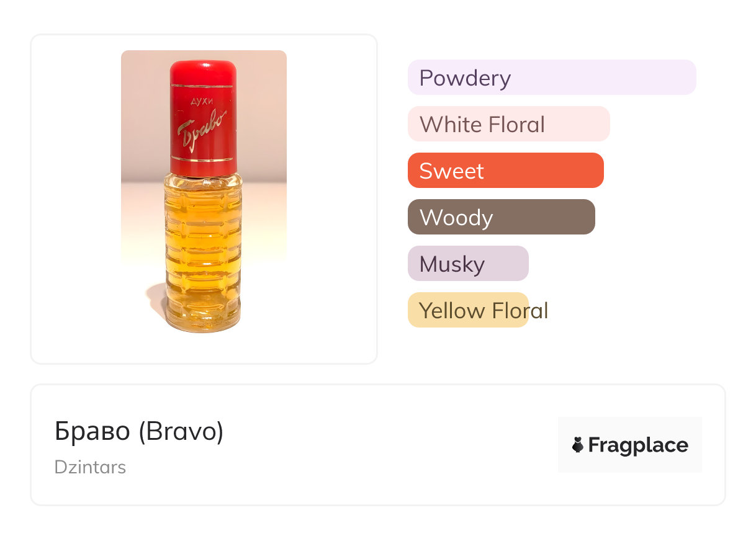The image size is (756, 536).
Task: Select the Musky accord bar
Action: click(468, 264)
